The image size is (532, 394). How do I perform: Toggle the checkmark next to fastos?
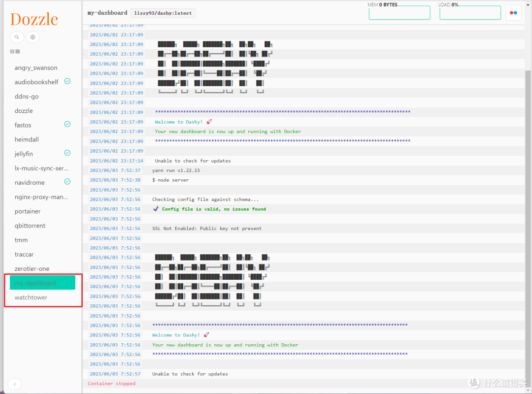click(x=67, y=124)
